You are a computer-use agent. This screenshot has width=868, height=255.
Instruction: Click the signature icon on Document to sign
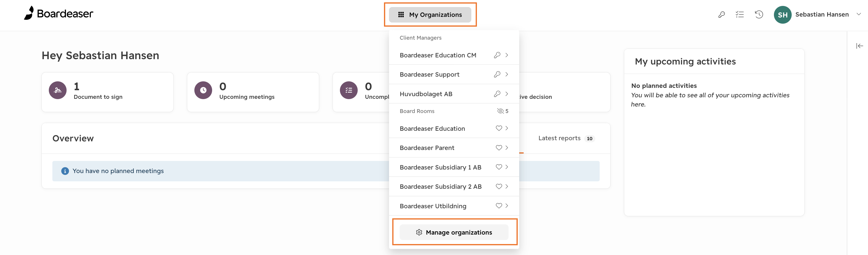pos(58,90)
